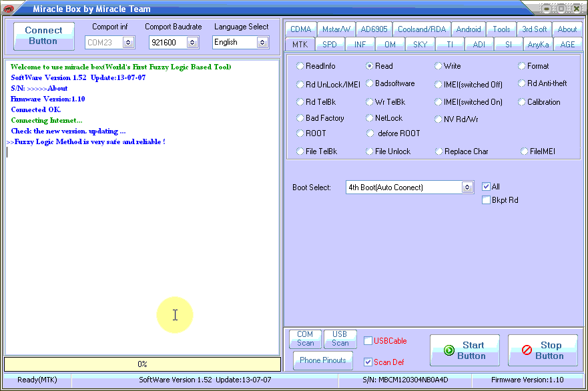Open the Language Select dropdown arrow
This screenshot has width=588, height=391.
coord(262,42)
